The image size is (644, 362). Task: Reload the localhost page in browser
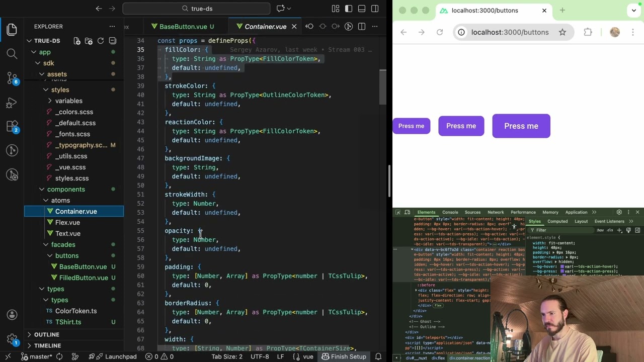click(440, 32)
